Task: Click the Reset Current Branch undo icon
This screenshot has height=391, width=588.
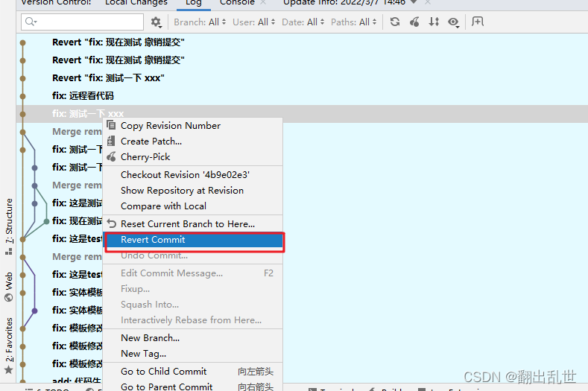Action: click(111, 224)
